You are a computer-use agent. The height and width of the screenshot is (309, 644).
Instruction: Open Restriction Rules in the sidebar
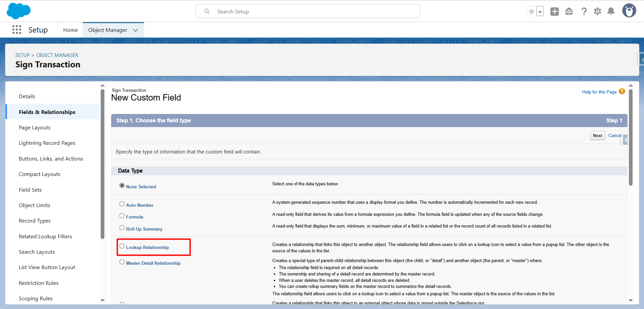(39, 283)
